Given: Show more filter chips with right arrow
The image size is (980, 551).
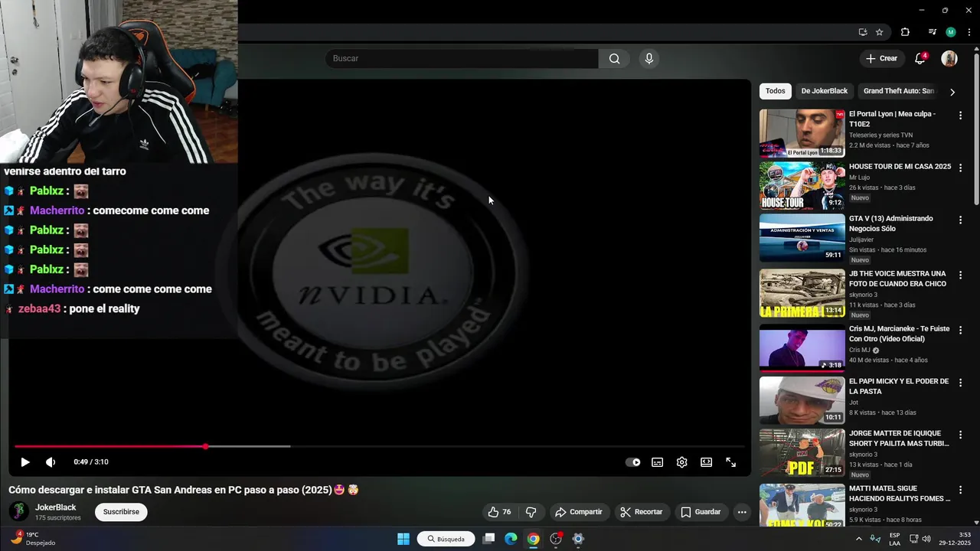Looking at the screenshot, I should tap(952, 92).
